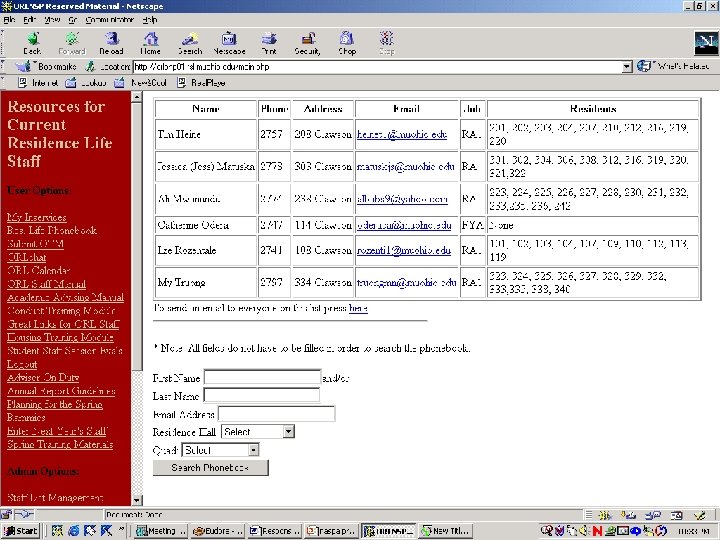Click the Email Address input field
Screen dimensions: 720x540
pos(276,414)
